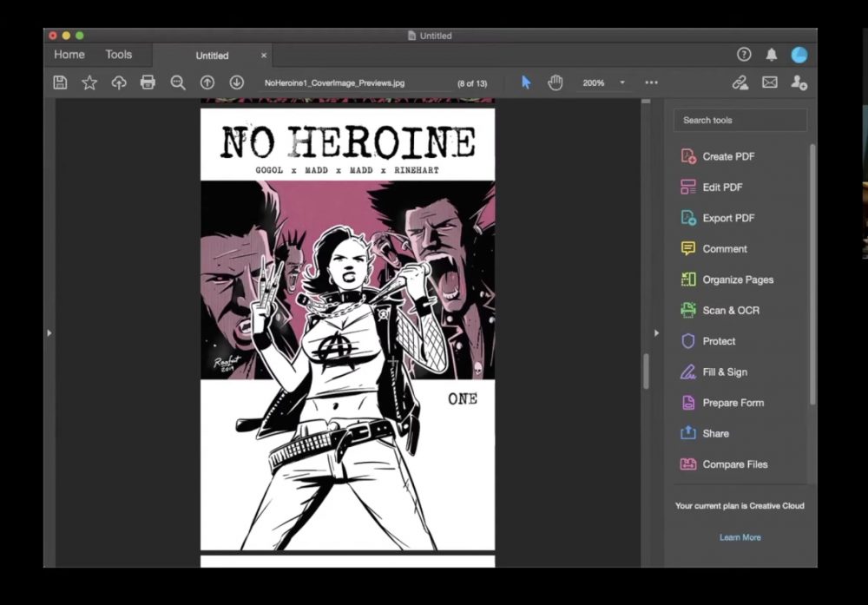Open the Fill & Sign tool
Viewport: 868px width, 605px height.
tap(713, 372)
